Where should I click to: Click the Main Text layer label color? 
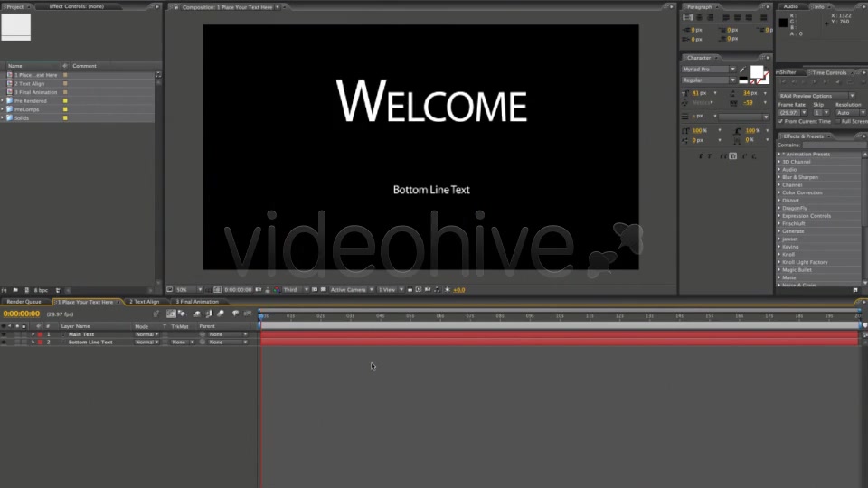40,334
